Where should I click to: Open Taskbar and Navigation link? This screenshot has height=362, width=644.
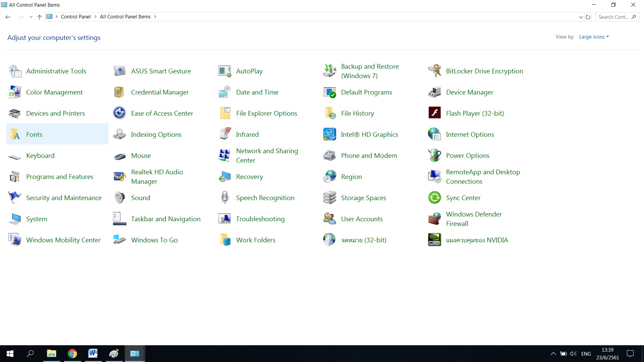coord(166,219)
